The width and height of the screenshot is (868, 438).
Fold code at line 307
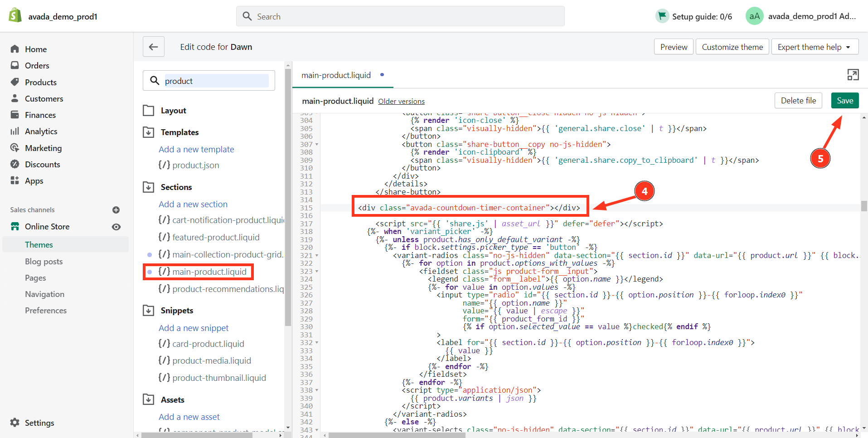317,145
